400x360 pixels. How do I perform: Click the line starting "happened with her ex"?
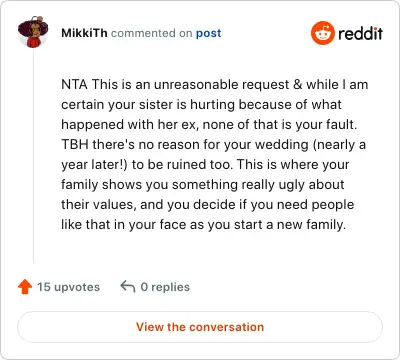pos(209,125)
